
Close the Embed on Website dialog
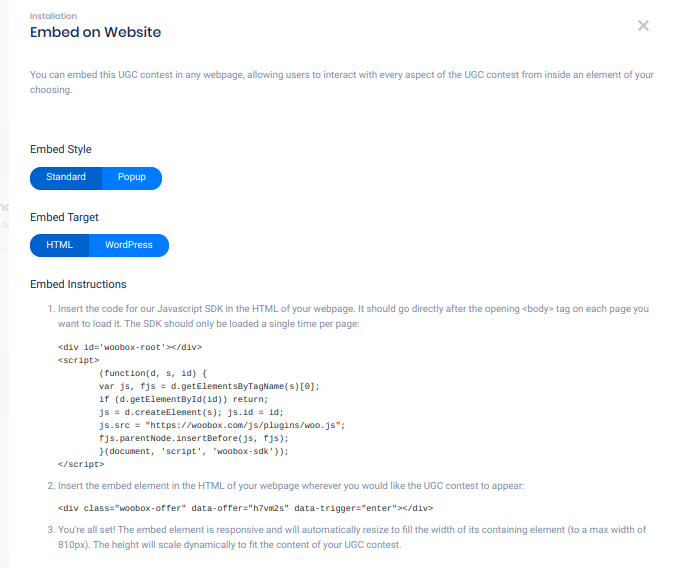(643, 26)
